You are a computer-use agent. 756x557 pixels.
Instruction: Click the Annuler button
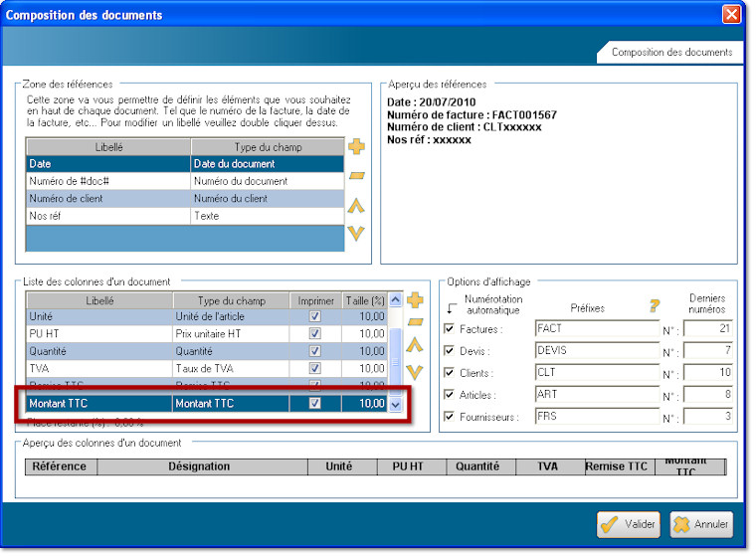pos(702,524)
